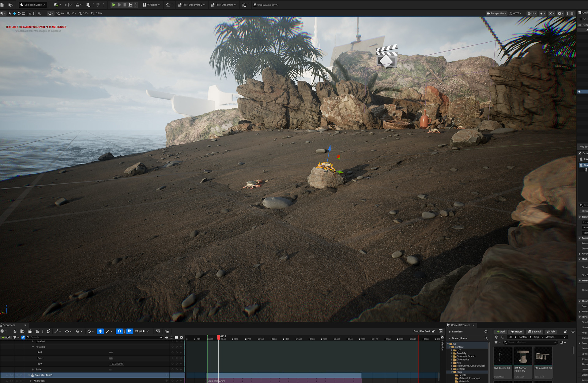Open the Perspective viewport type dropdown
This screenshot has width=588, height=383.
point(496,13)
